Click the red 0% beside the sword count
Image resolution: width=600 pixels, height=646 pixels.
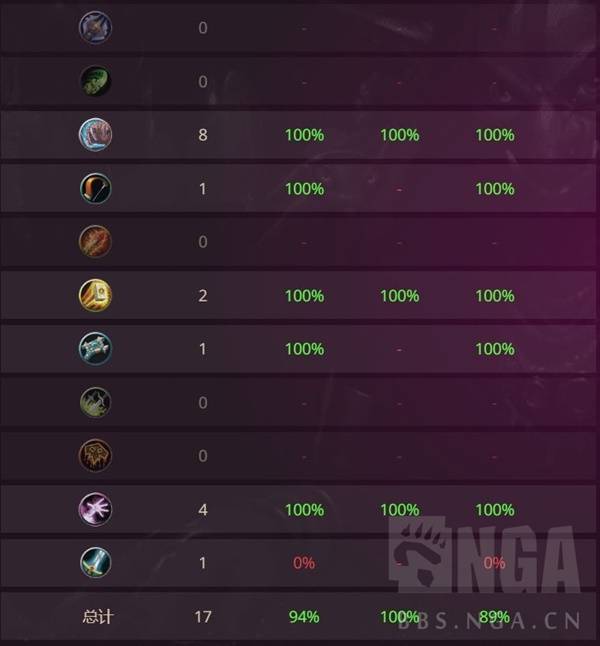pos(304,563)
